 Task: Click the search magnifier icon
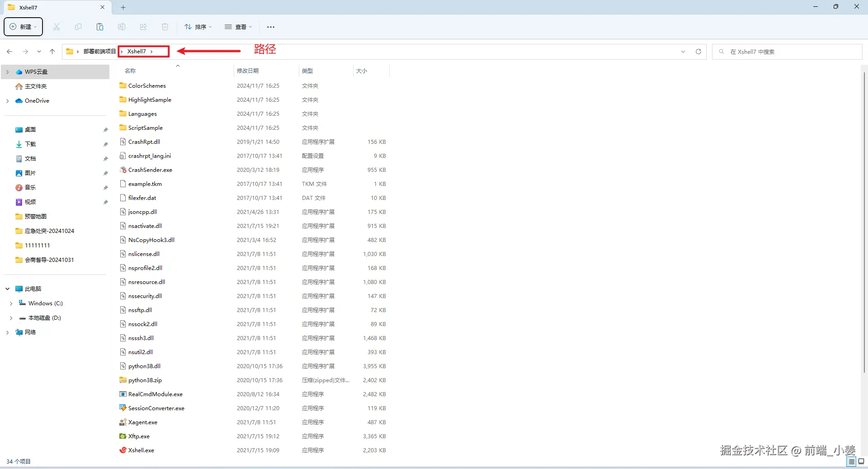[722, 52]
